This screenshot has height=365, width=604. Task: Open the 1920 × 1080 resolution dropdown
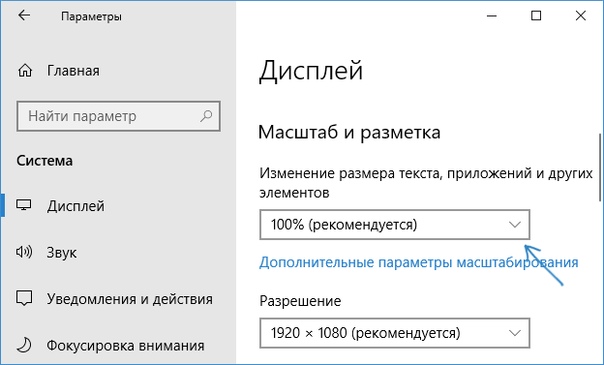[395, 333]
